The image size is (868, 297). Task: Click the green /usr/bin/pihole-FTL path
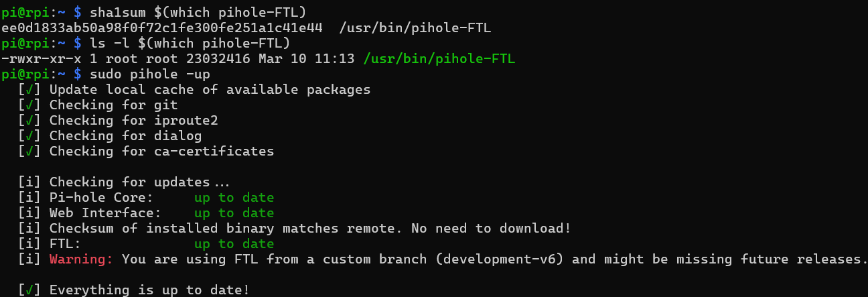click(439, 58)
